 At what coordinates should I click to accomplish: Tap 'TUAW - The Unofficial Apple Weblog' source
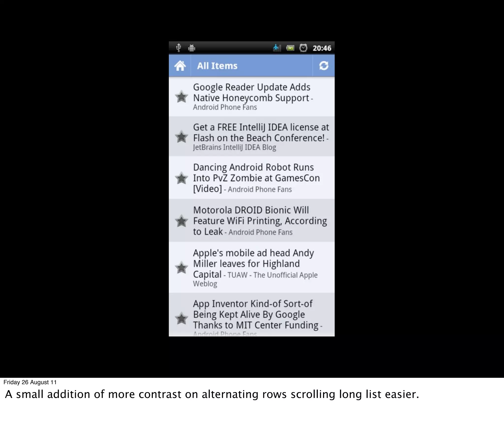(255, 279)
